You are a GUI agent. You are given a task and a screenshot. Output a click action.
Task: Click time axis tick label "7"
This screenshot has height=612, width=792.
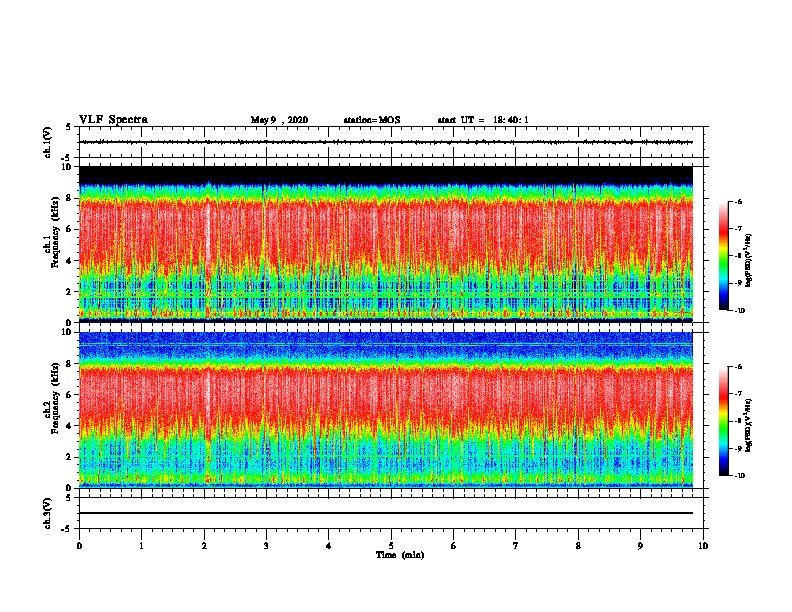pos(516,546)
